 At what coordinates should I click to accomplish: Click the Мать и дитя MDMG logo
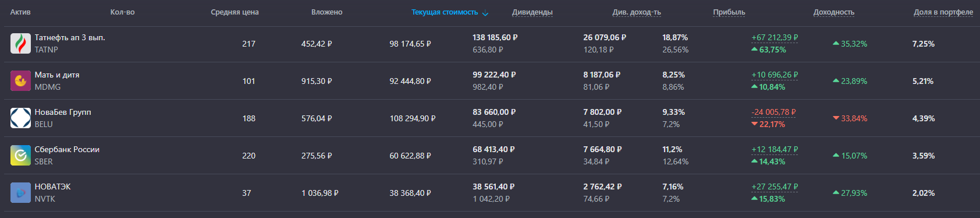click(x=20, y=81)
